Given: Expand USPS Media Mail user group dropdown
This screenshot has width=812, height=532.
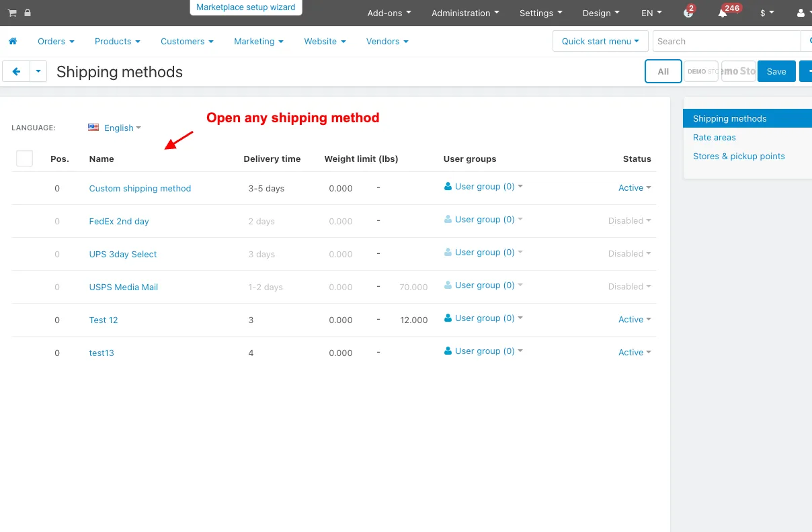Looking at the screenshot, I should click(x=483, y=285).
